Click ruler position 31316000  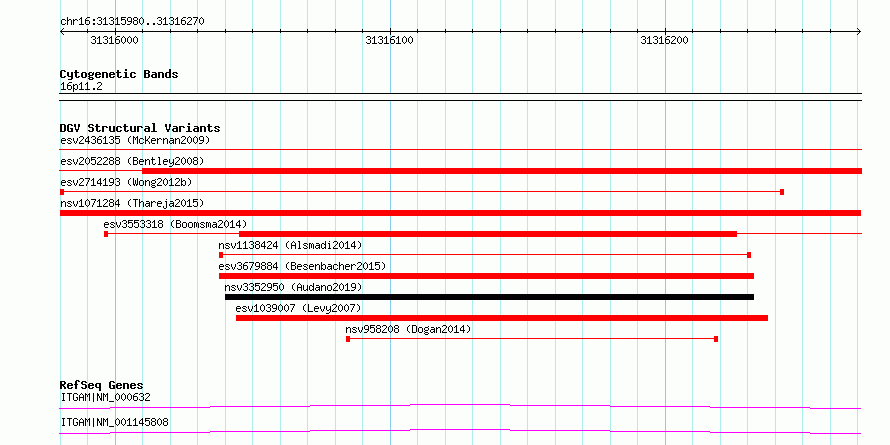pos(114,40)
